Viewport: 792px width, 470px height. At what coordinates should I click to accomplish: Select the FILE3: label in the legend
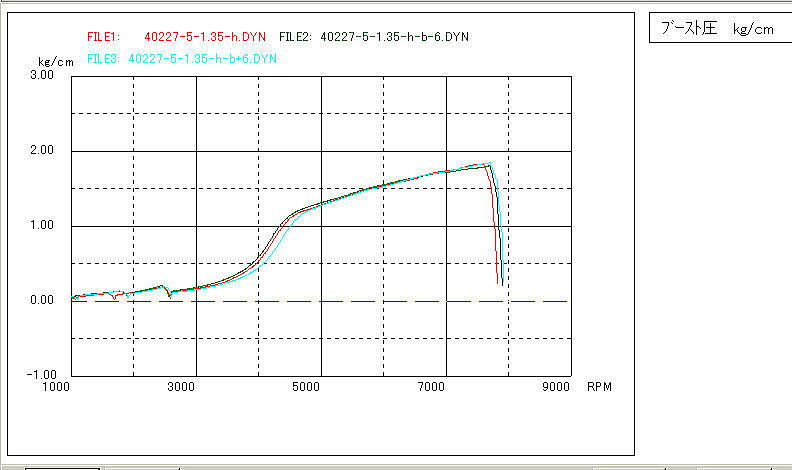(103, 59)
